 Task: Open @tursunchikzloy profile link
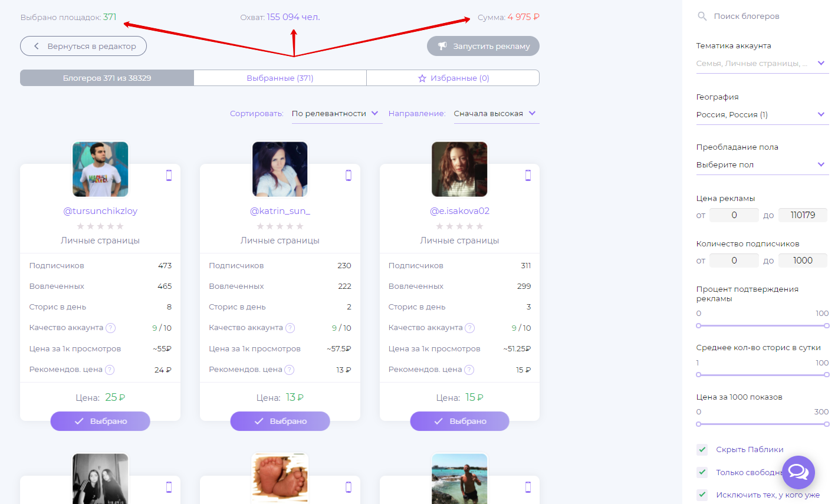pyautogui.click(x=100, y=211)
